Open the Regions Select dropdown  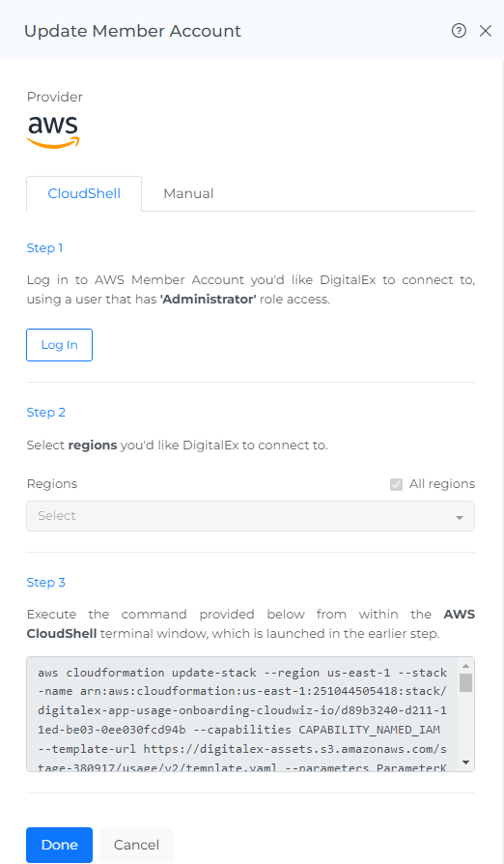pos(250,516)
